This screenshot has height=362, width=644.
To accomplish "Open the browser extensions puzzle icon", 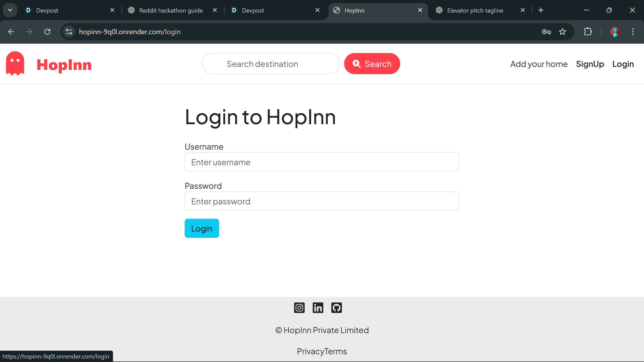I will (x=588, y=32).
